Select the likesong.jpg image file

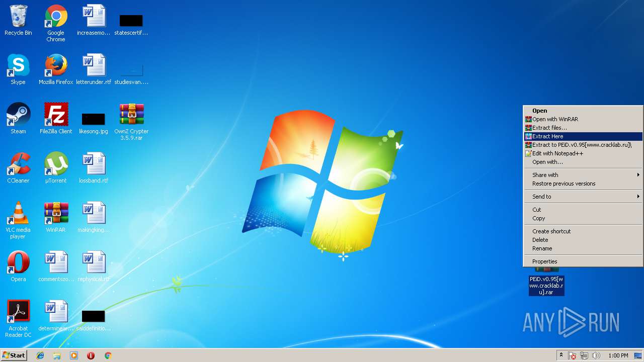click(94, 123)
